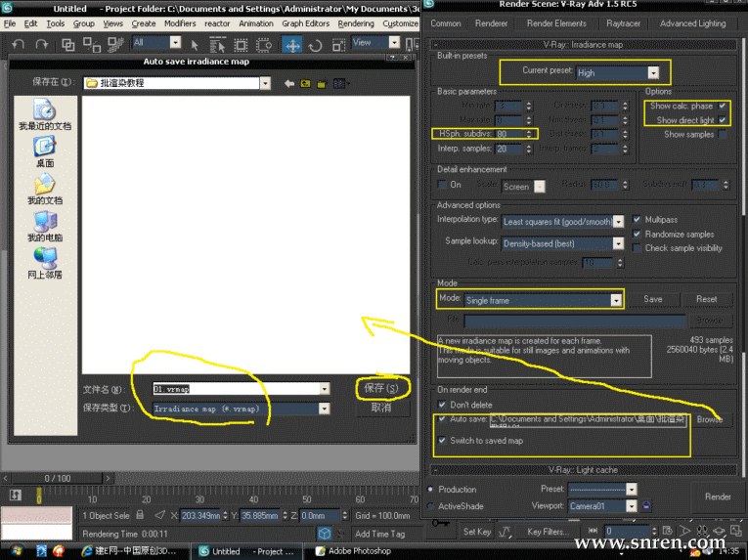This screenshot has width=748, height=560.
Task: Toggle Window/Crossing selection tool
Action: point(264,45)
